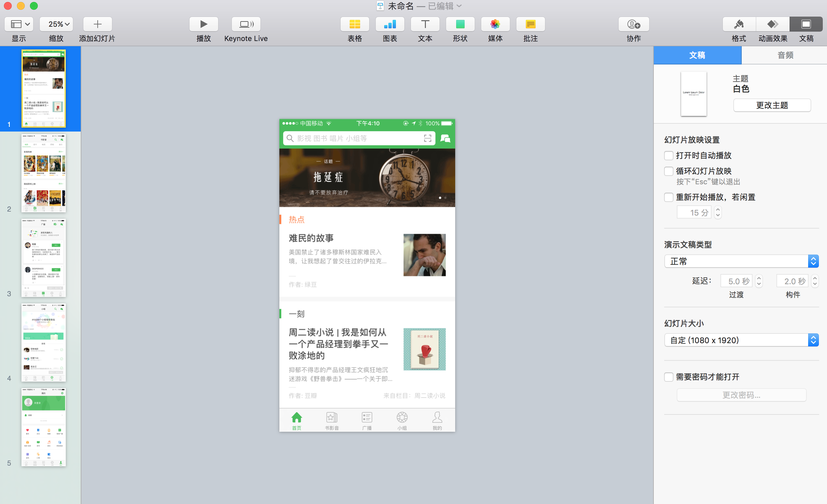Click the 过渡 delay field showing 5.0 秒

point(736,281)
